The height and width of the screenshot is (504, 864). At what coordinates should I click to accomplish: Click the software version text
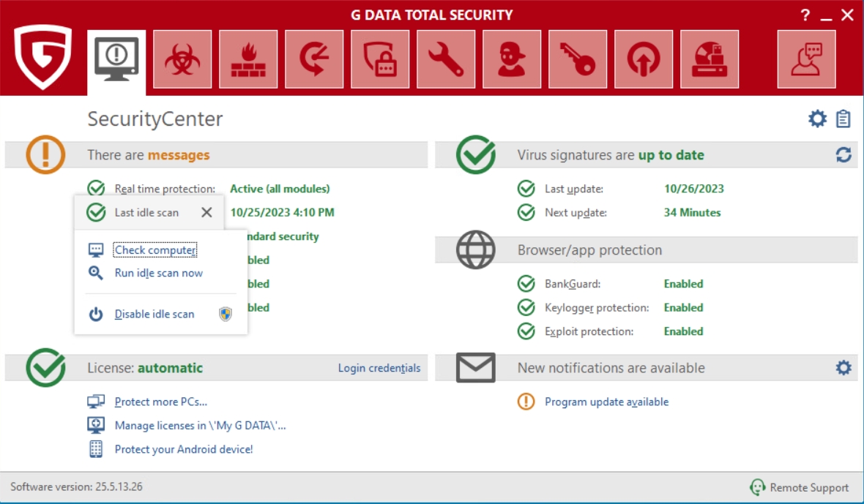click(x=76, y=486)
